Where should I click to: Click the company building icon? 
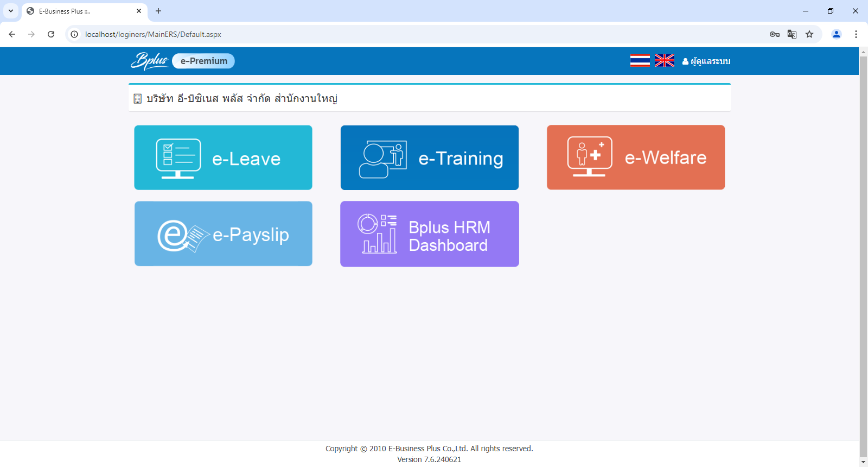138,99
